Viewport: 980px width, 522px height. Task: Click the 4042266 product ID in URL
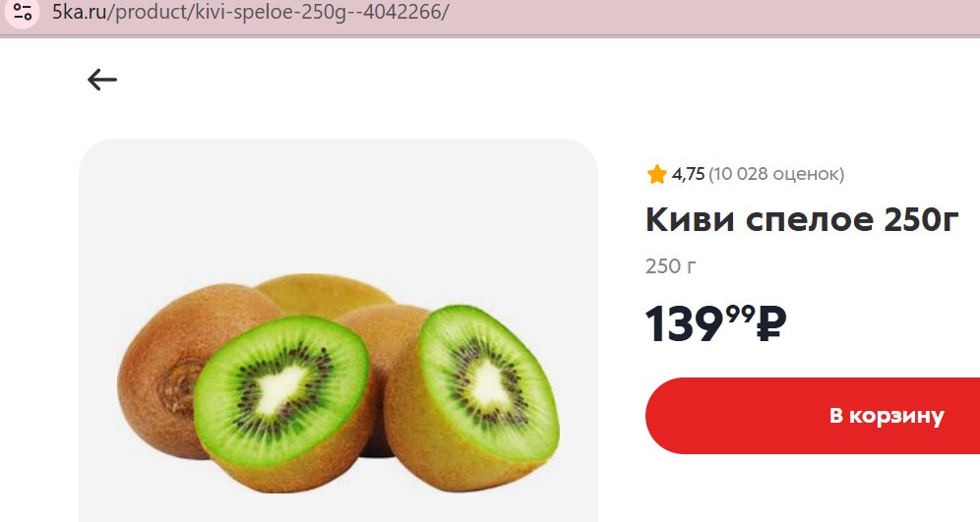click(x=401, y=13)
